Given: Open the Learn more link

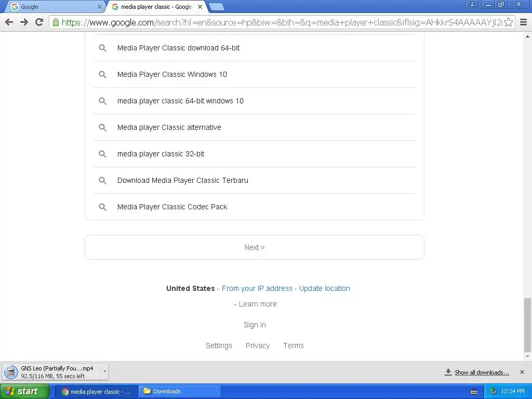Looking at the screenshot, I should click(x=258, y=304).
